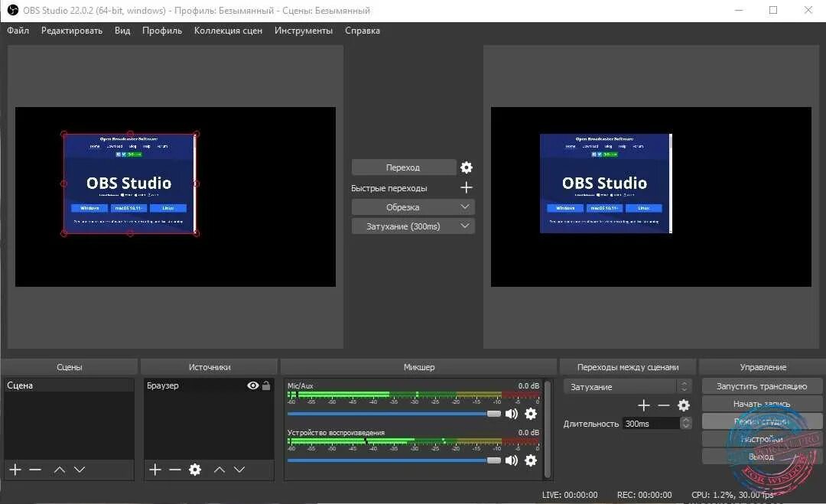
Task: Move scene up with arrow icon
Action: (x=60, y=470)
